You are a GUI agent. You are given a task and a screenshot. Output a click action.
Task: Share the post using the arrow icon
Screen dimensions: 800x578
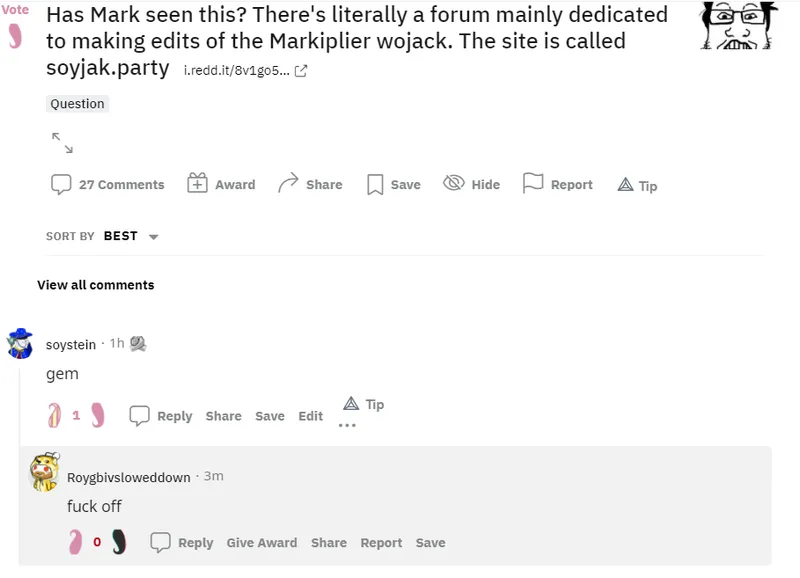(x=287, y=182)
